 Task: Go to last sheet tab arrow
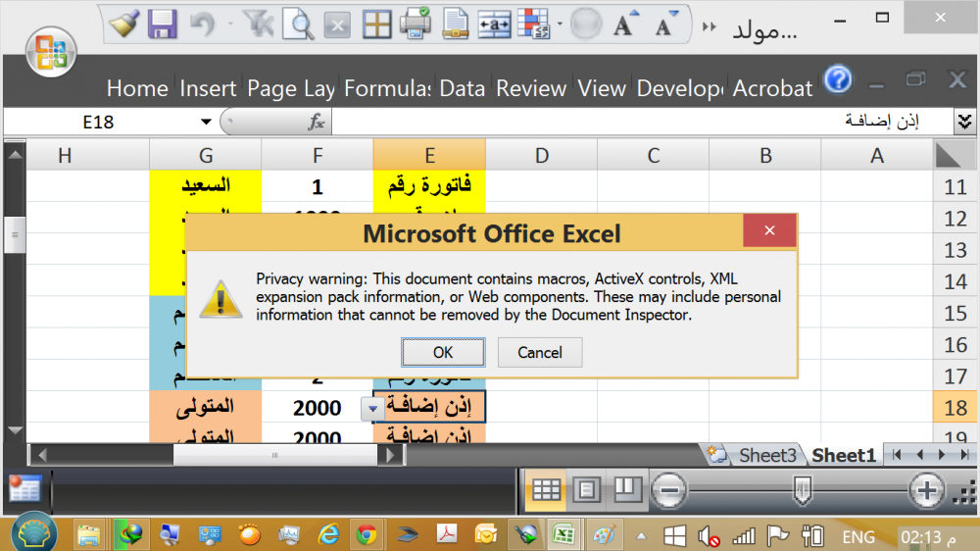pyautogui.click(x=964, y=455)
